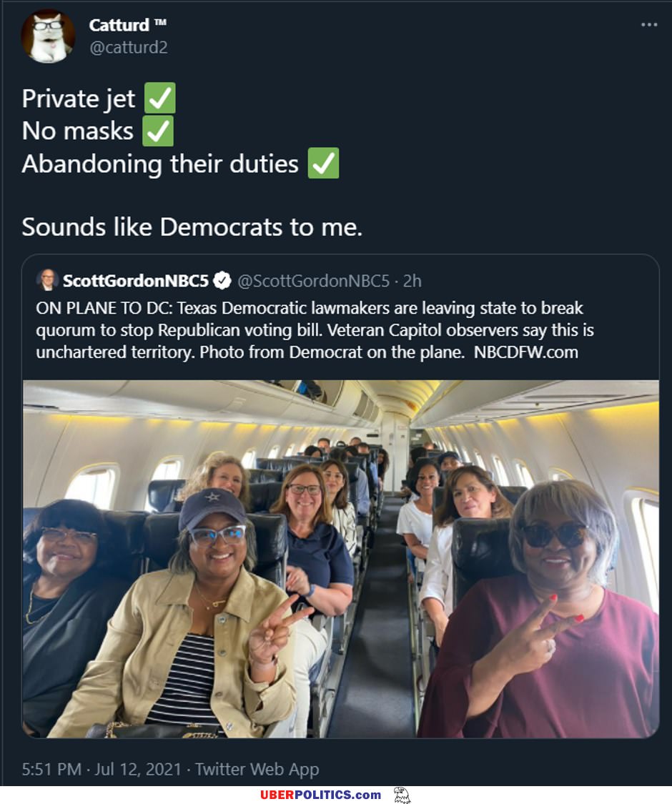672x804 pixels.
Task: Click the green checkmark after "No masks"
Action: pos(158,131)
